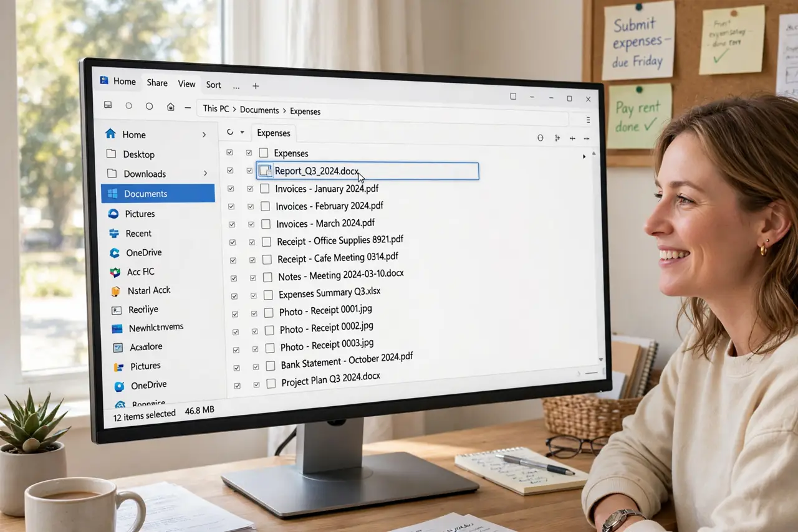Click the folder icon next to Desktop
The width and height of the screenshot is (798, 532).
click(112, 154)
